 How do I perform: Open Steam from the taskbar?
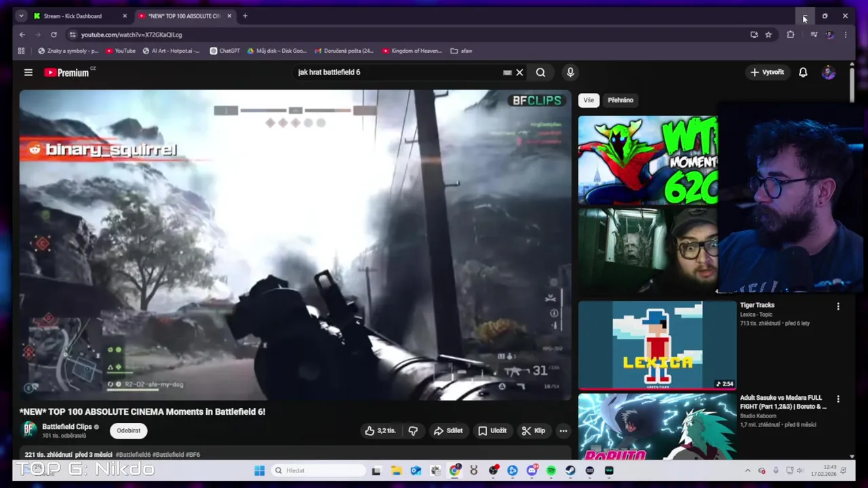point(570,470)
